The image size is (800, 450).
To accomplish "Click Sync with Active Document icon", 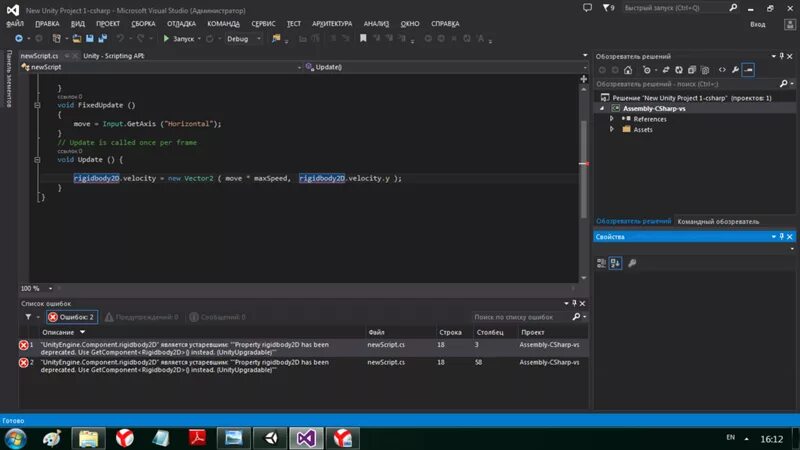I will pyautogui.click(x=666, y=70).
